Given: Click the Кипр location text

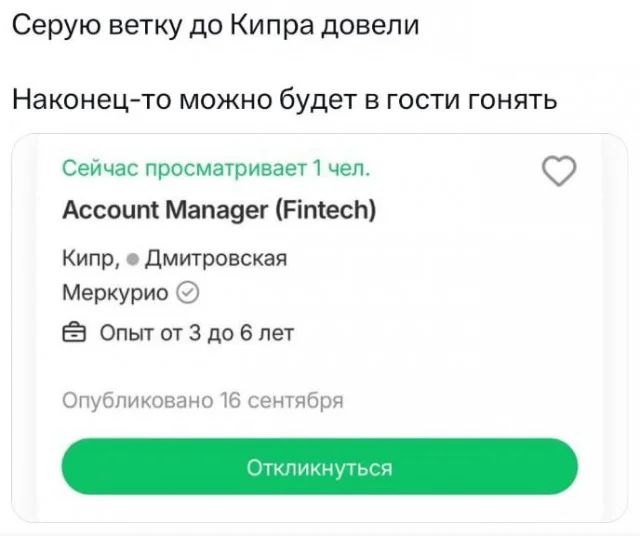Looking at the screenshot, I should click(x=91, y=259).
